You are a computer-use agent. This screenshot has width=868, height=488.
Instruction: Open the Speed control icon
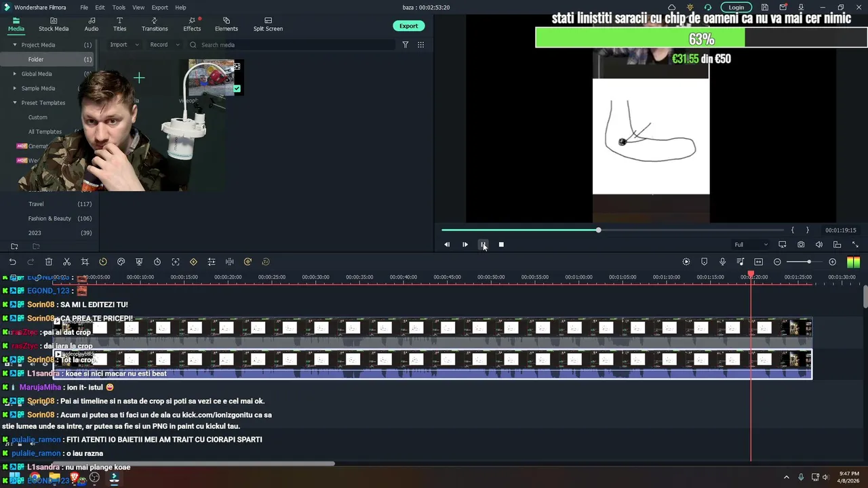(x=103, y=262)
